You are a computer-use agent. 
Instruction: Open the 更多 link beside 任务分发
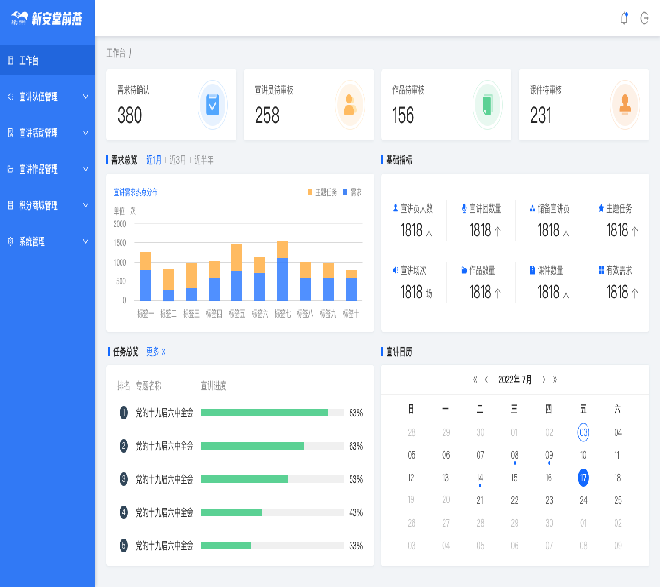(x=155, y=352)
